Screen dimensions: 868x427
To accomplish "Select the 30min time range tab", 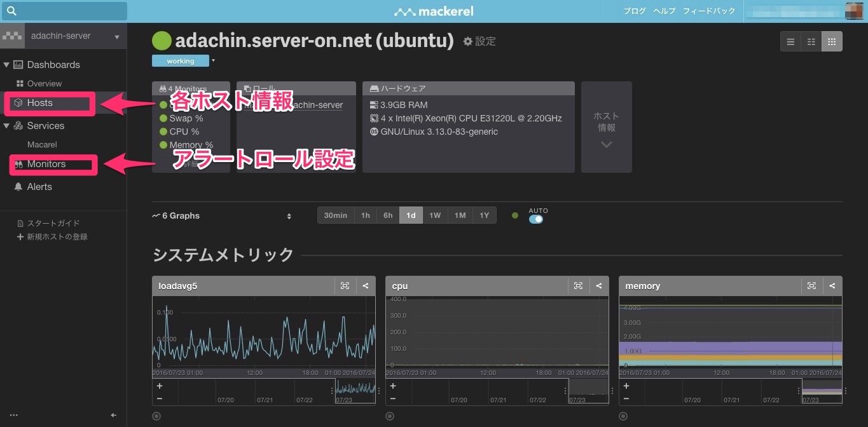I will tap(335, 215).
